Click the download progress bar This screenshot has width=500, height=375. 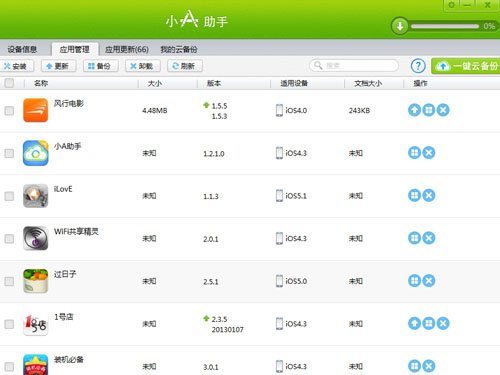point(445,26)
